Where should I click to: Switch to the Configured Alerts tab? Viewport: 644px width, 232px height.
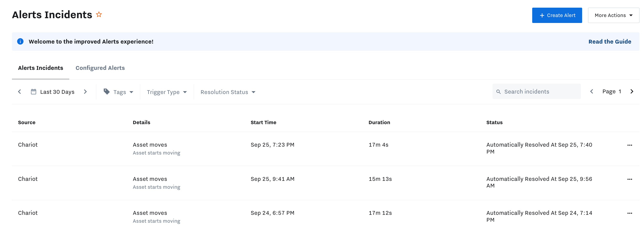100,68
